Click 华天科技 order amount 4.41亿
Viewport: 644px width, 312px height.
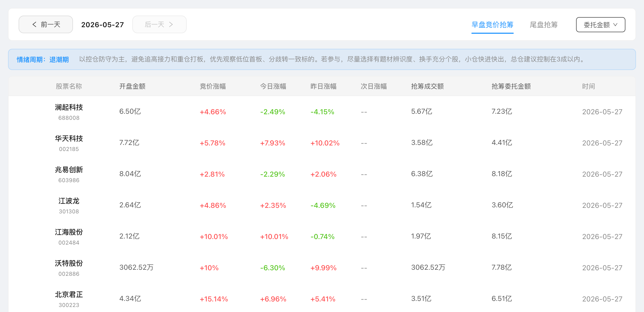(x=502, y=143)
